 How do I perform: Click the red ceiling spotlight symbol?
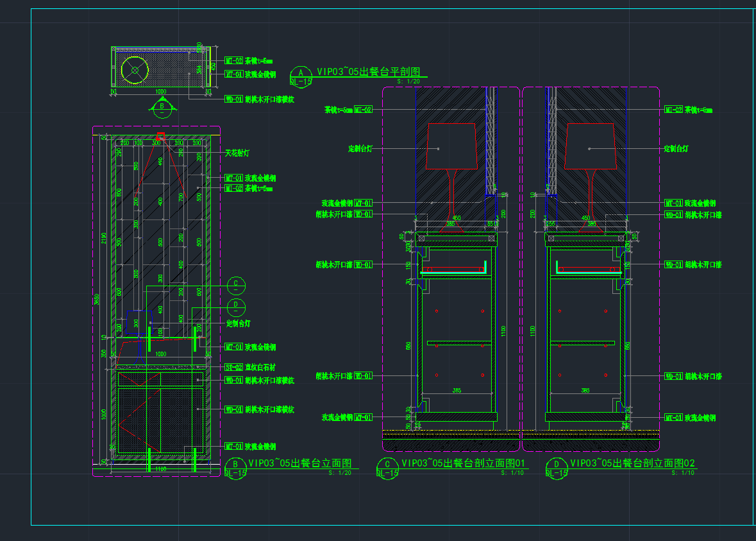point(160,136)
